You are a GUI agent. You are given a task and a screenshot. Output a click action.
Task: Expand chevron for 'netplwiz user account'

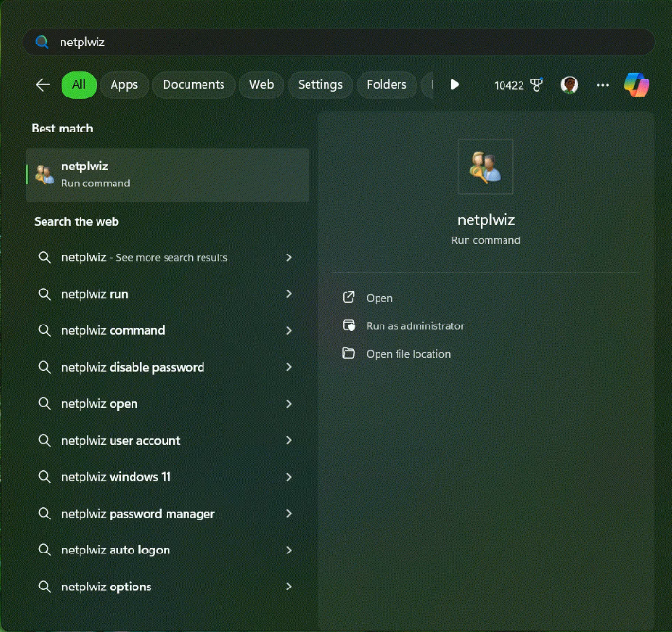(289, 440)
